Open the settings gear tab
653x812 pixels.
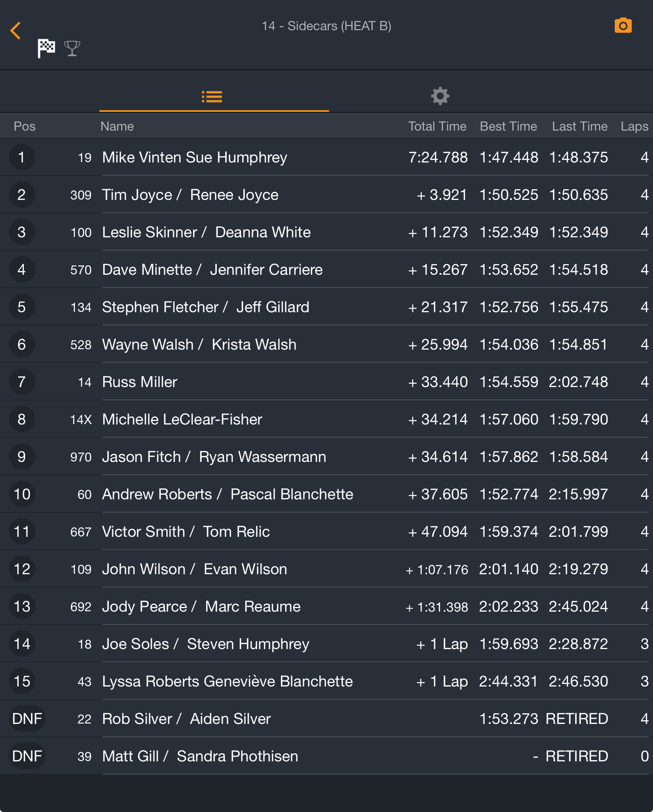point(440,96)
